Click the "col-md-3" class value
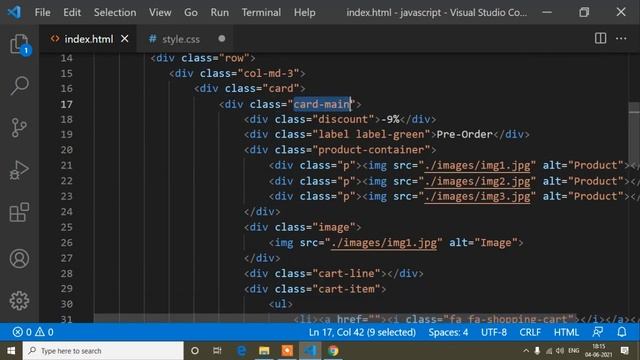This screenshot has width=640, height=360. [268, 73]
